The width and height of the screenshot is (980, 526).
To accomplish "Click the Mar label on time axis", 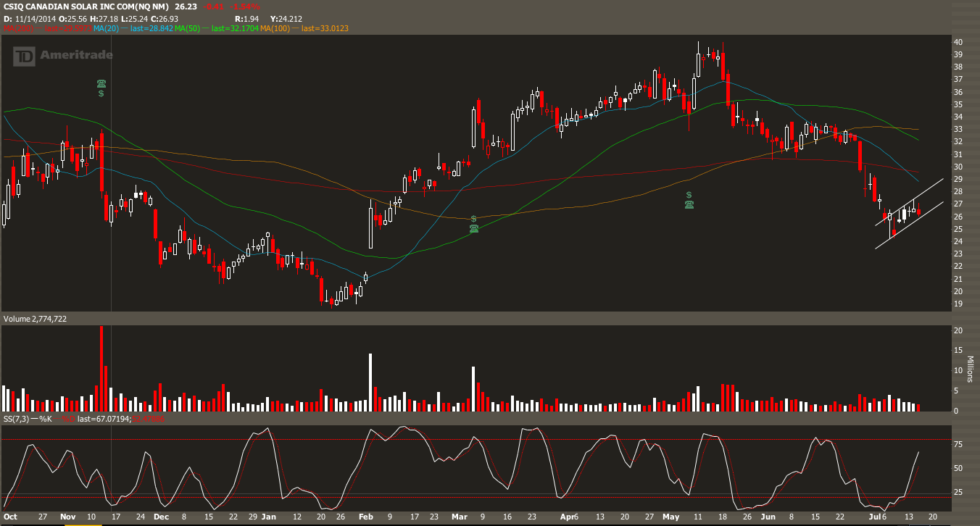I will [x=460, y=518].
